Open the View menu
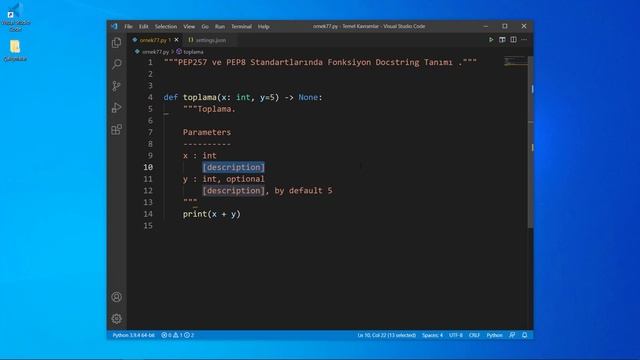The height and width of the screenshot is (360, 640). click(x=189, y=26)
